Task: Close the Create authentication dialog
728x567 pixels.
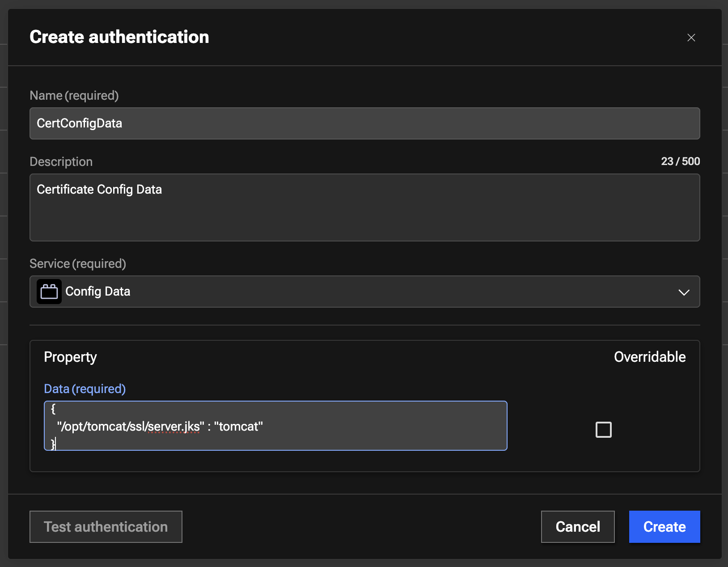Action: click(691, 38)
